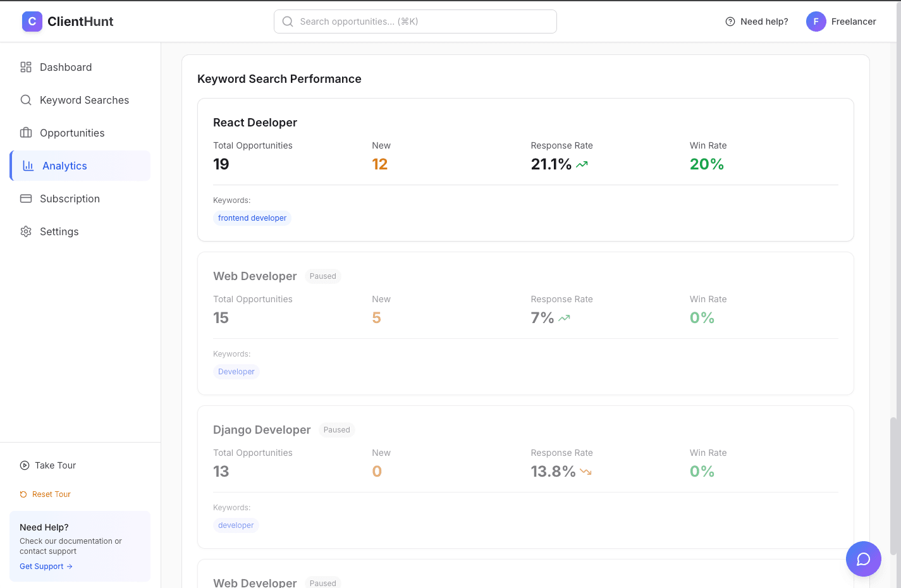Click the Need help question mark icon

[x=730, y=21]
